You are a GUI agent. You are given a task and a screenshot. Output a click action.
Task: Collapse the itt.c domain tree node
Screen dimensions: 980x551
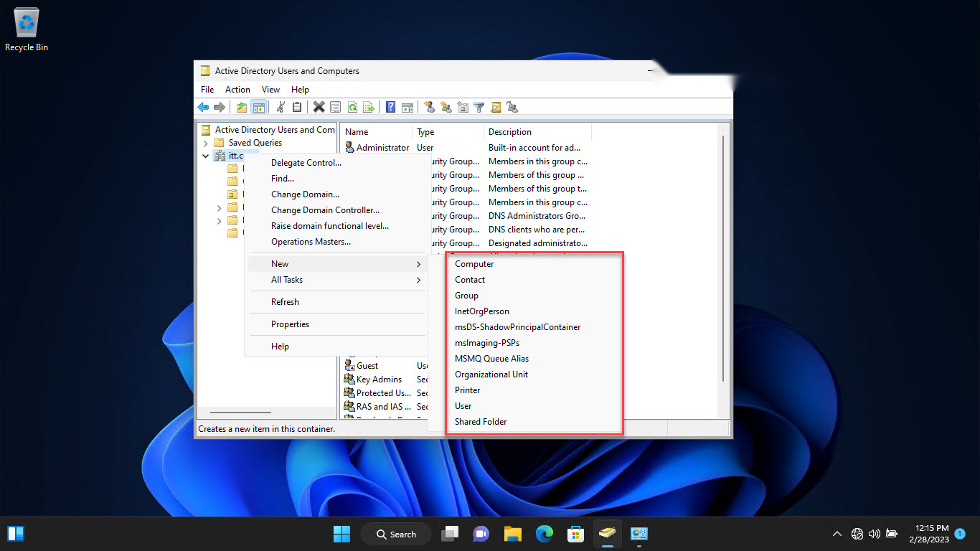coord(206,156)
